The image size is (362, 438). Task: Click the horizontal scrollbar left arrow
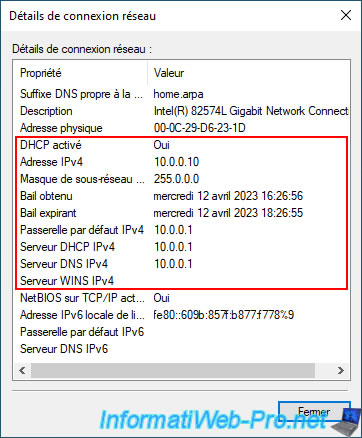(22, 370)
